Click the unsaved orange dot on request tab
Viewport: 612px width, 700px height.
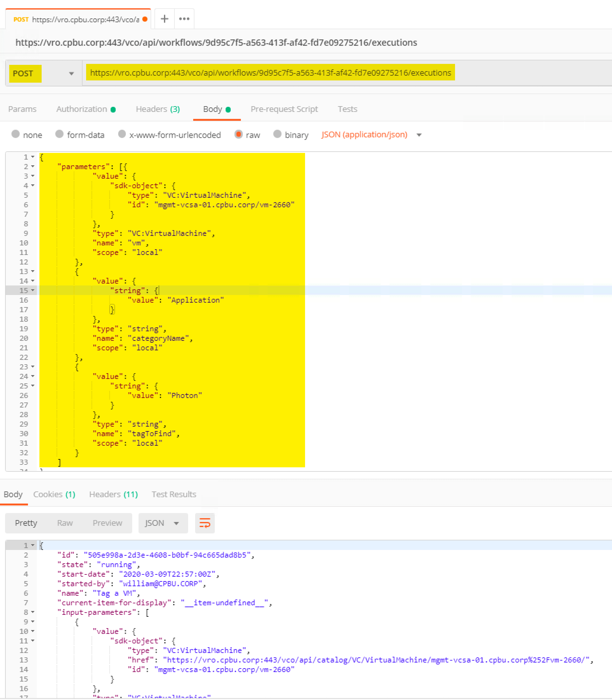(x=145, y=19)
